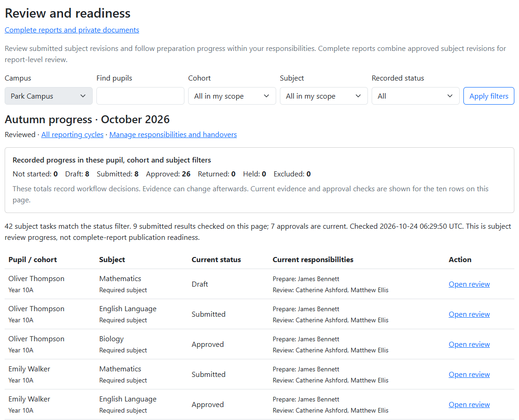Select Approved status for Oliver Thompson Biology
The height and width of the screenshot is (420, 519).
tap(208, 344)
